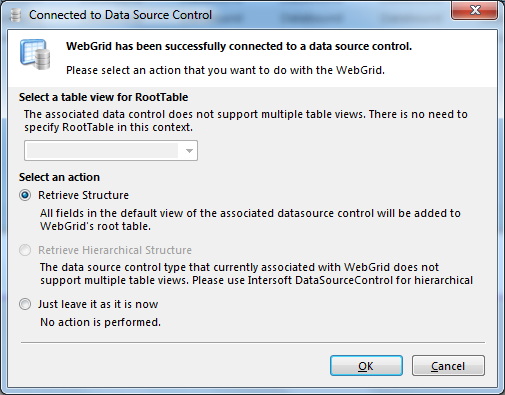Close the Connected to Data Source Control dialog
The image size is (505, 395).
tap(475, 10)
